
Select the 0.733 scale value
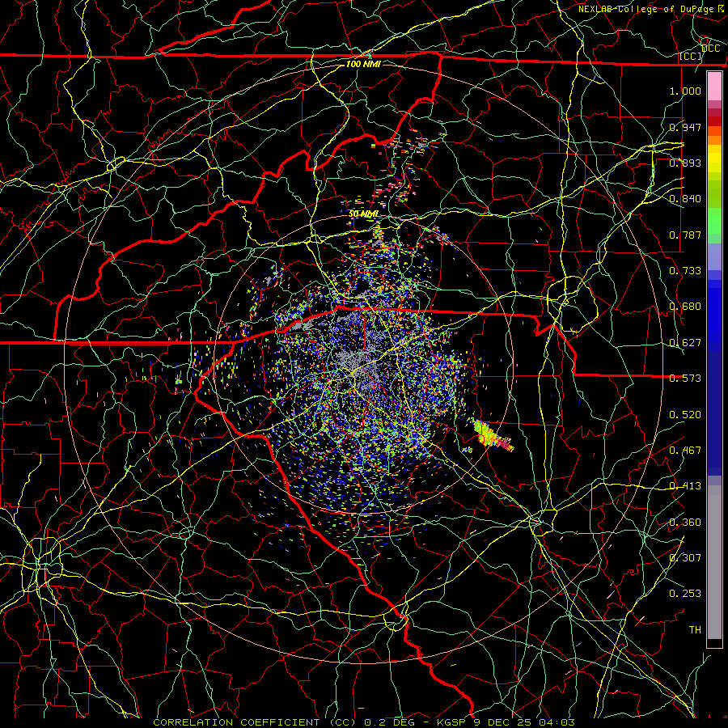(x=685, y=270)
